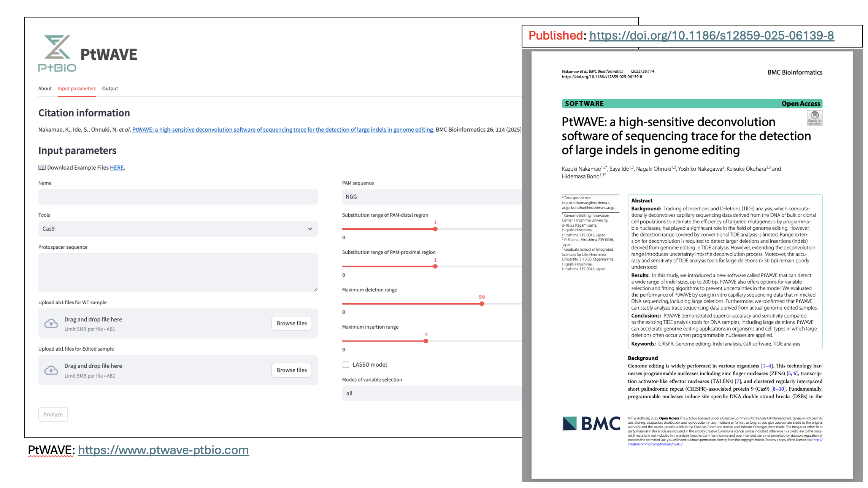Image resolution: width=868 pixels, height=488 pixels.
Task: Open the ptwave-ptbio.com website link
Action: [163, 450]
